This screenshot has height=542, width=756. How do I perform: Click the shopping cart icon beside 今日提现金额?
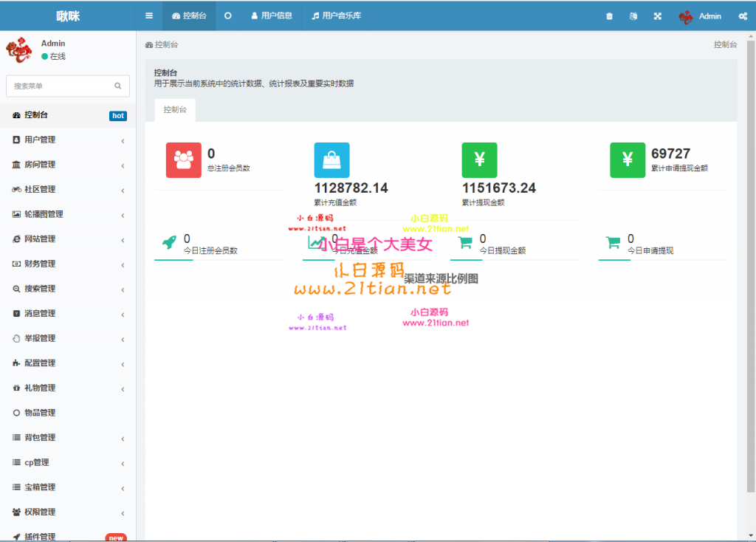click(x=465, y=242)
